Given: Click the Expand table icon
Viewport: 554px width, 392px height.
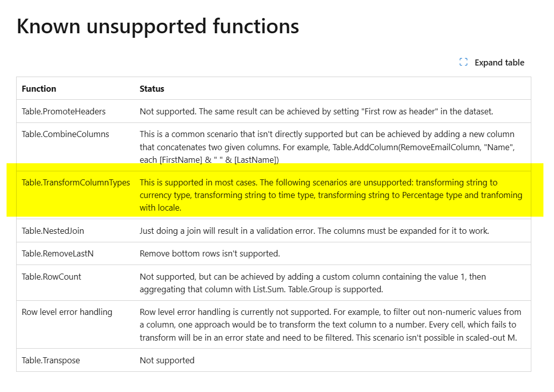Looking at the screenshot, I should 463,62.
